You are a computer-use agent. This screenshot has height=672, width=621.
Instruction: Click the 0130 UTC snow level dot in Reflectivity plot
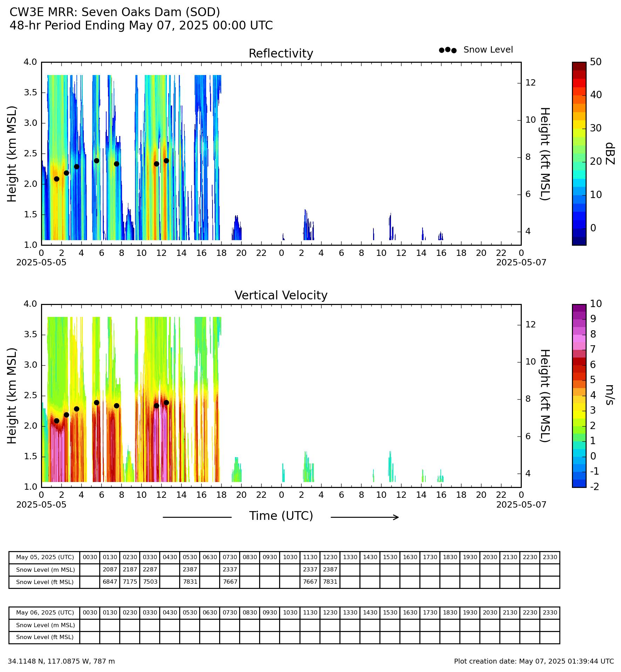pyautogui.click(x=56, y=179)
